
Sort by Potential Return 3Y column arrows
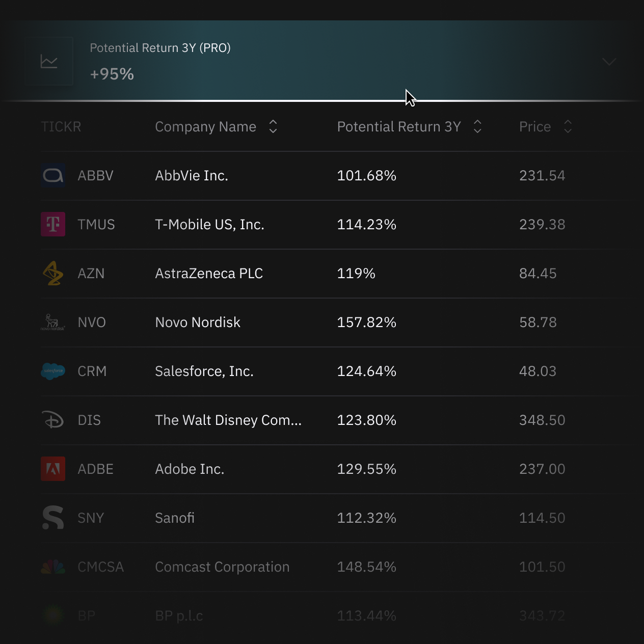pos(477,126)
